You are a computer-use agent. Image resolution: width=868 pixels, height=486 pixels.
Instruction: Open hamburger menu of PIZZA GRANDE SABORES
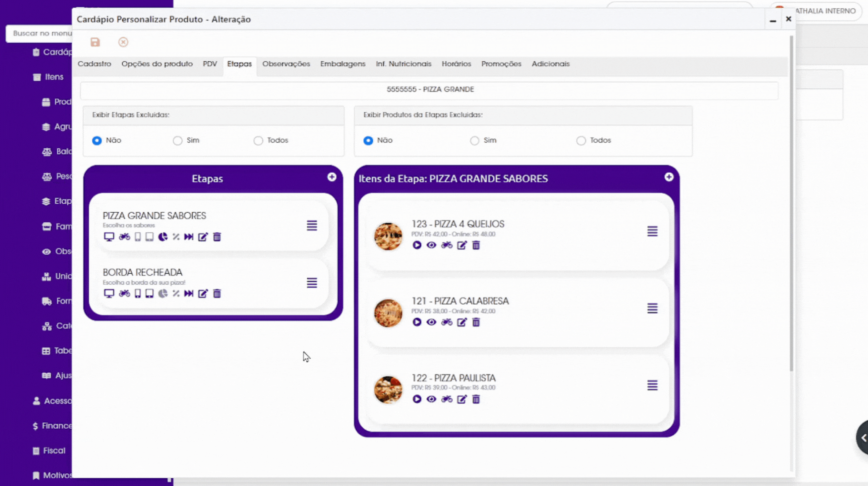pos(312,225)
